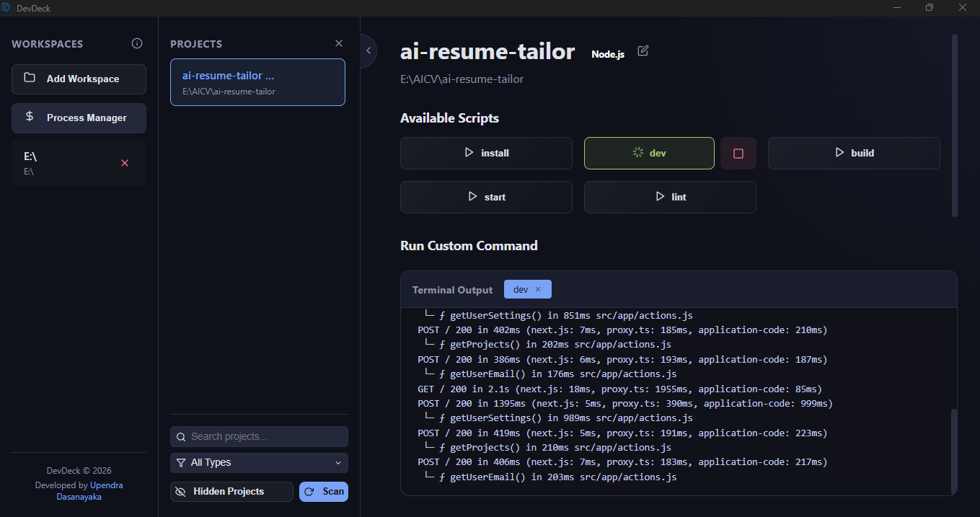Close the dev terminal tab
The height and width of the screenshot is (517, 980).
click(x=538, y=289)
